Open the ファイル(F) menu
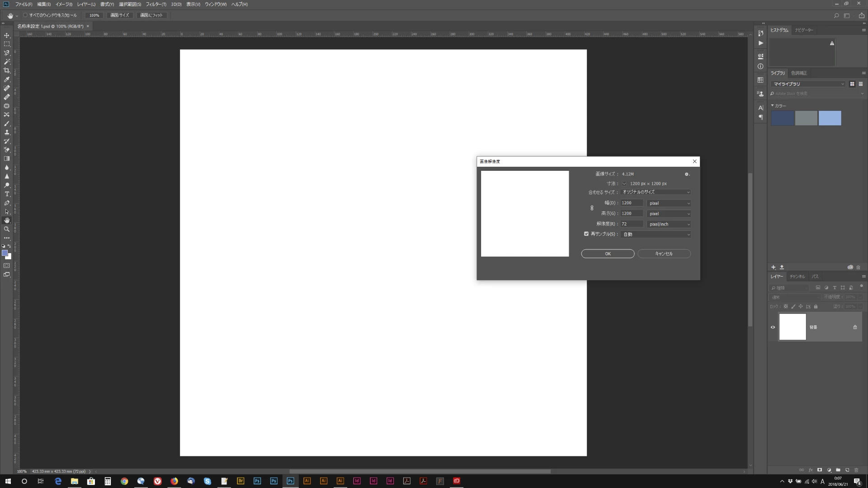 click(24, 4)
